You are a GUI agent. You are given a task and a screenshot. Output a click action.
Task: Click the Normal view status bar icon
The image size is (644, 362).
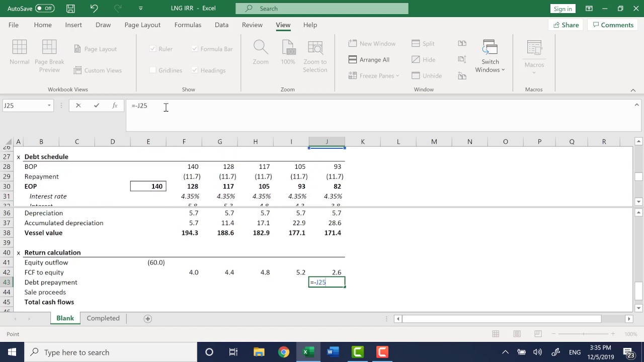coord(496,334)
